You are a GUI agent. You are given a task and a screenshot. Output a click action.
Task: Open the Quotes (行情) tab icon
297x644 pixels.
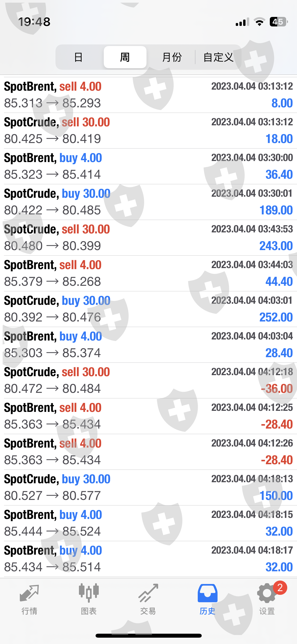29,594
